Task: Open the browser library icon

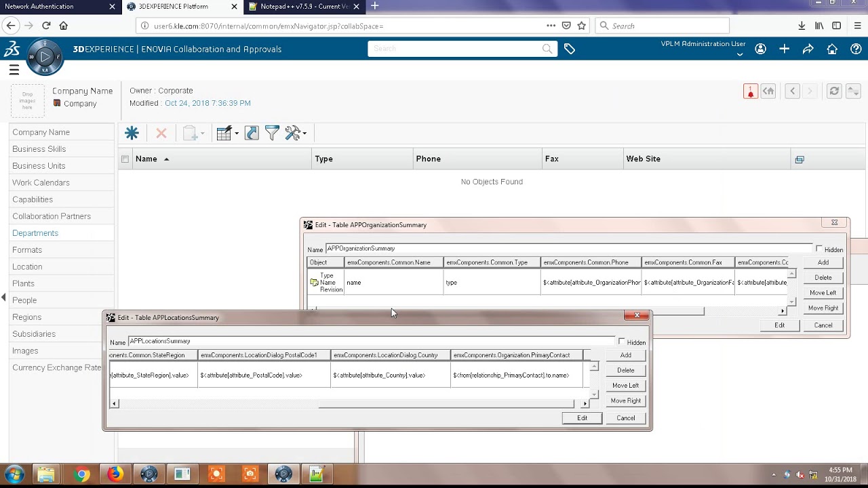Action: [x=819, y=26]
